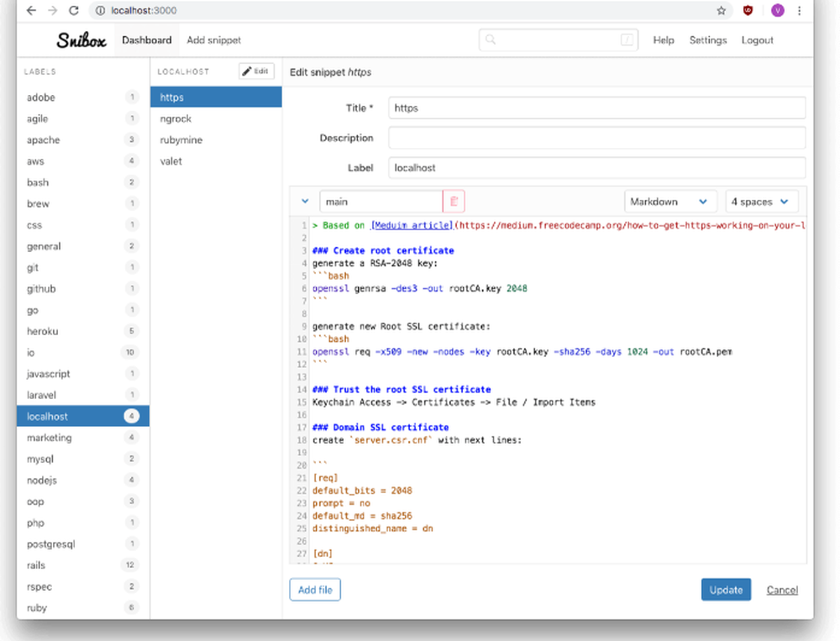Click the Cancel link
The width and height of the screenshot is (840, 641).
[x=781, y=590]
